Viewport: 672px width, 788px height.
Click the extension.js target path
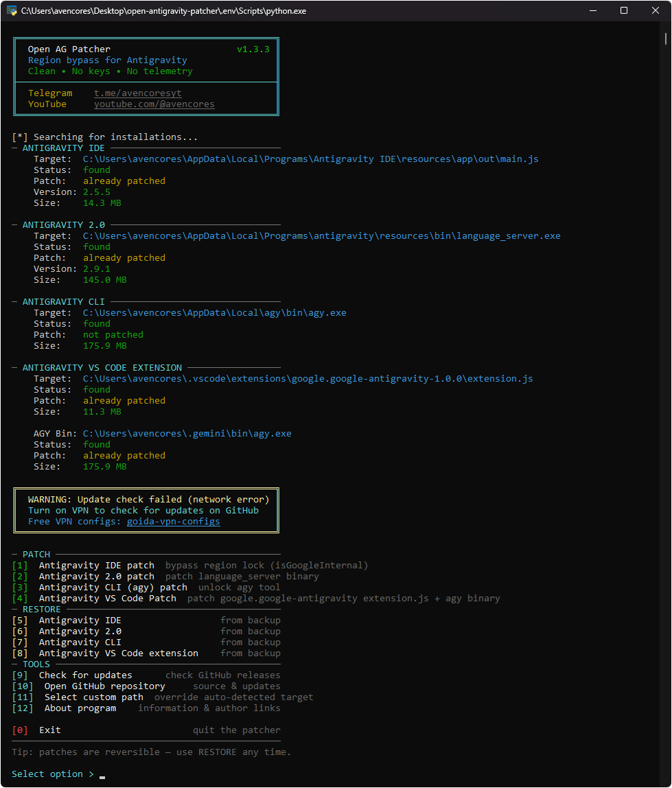coord(308,378)
